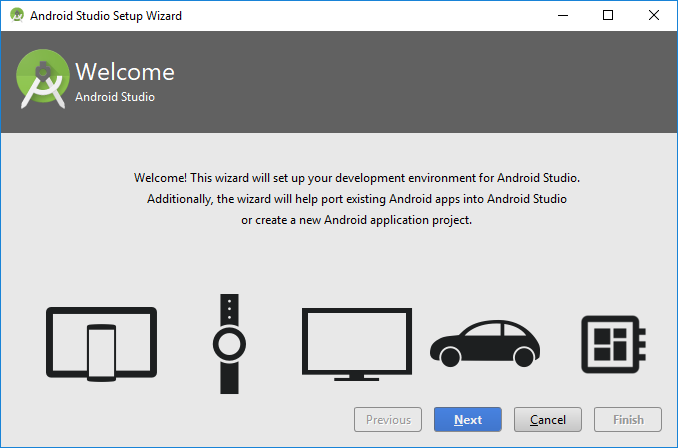Click the phone and tablet icon
The image size is (678, 448).
(x=102, y=344)
